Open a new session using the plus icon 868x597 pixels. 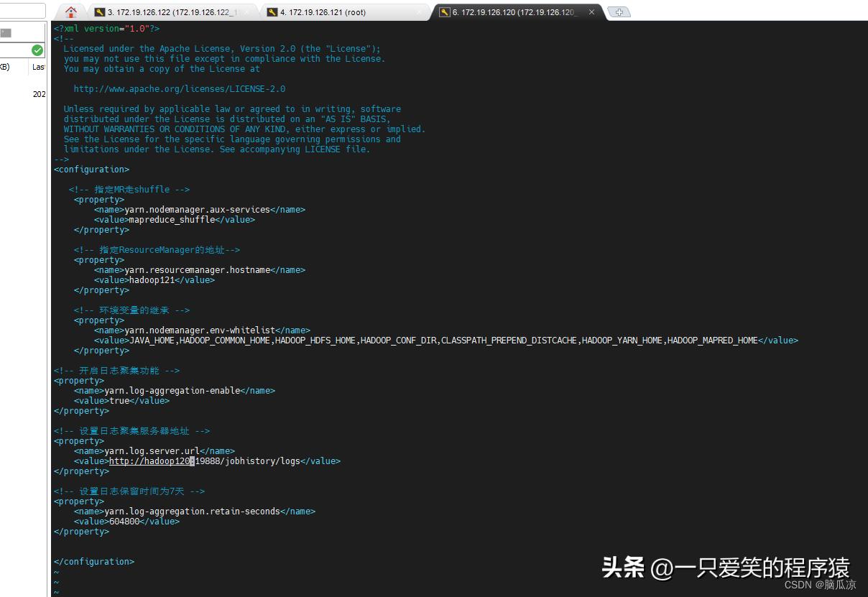coord(619,11)
